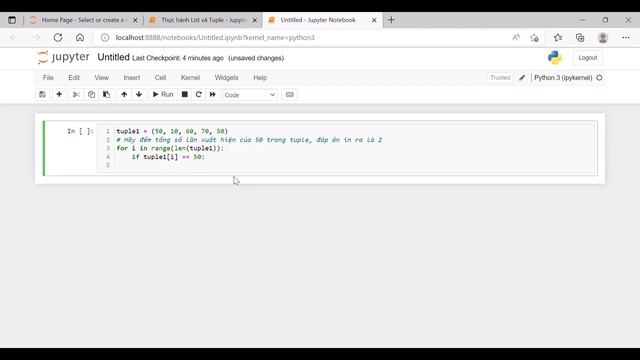The height and width of the screenshot is (360, 640).
Task: Open the Favorites list icon
Action: (x=558, y=38)
